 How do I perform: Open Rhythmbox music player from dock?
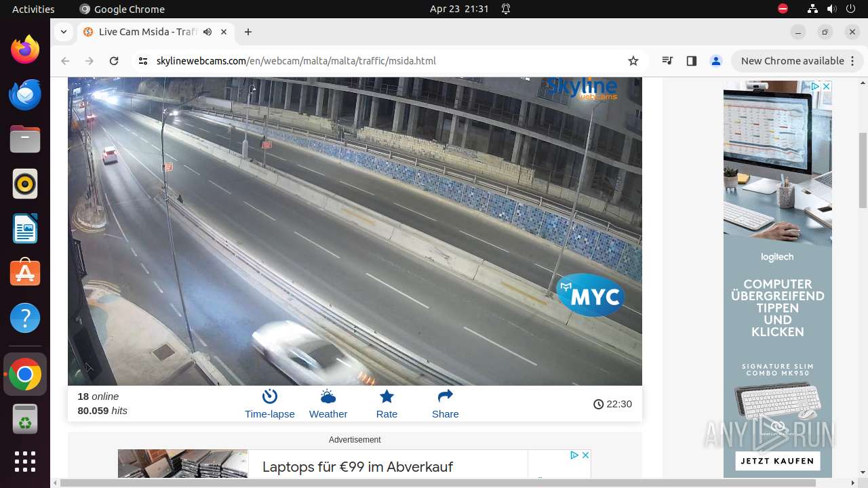(x=25, y=184)
